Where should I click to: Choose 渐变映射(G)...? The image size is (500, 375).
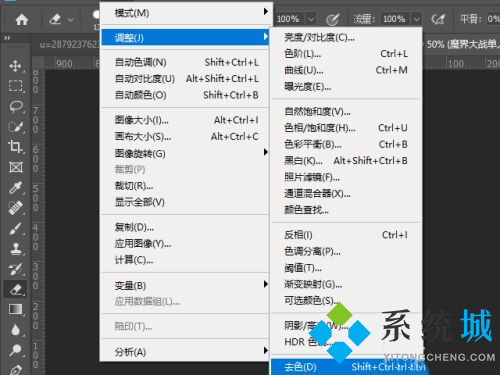coord(346,284)
